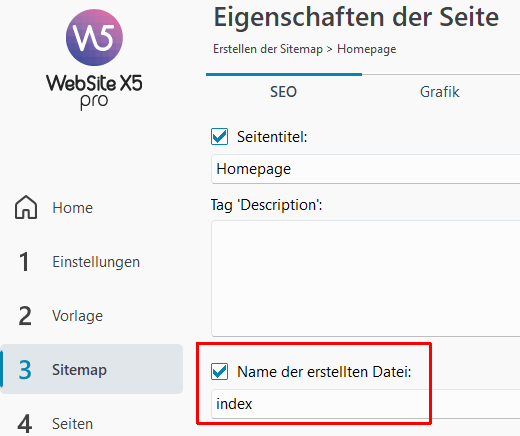
Task: Click the Homepage breadcrumb item
Action: [x=367, y=49]
